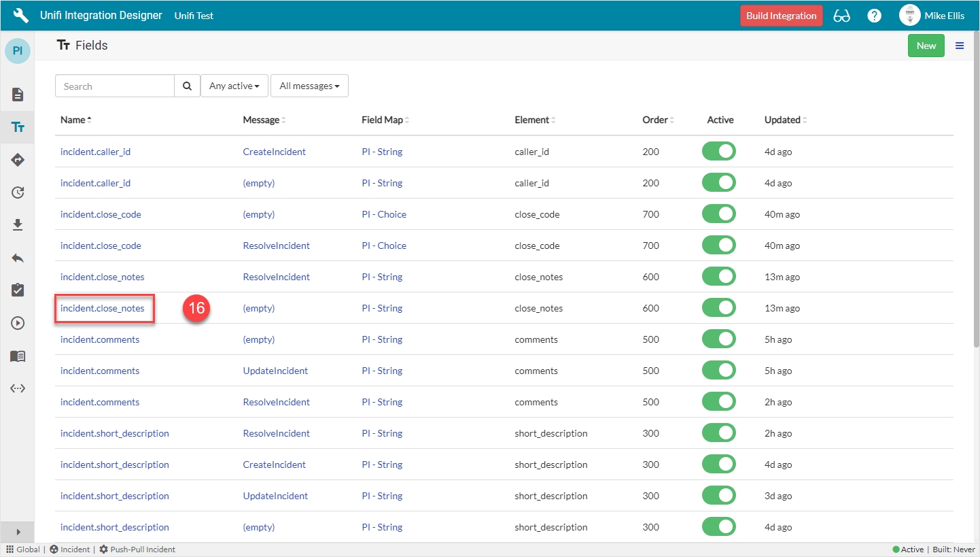Image resolution: width=980 pixels, height=557 pixels.
Task: Open the clipboard checkmark sidebar icon
Action: tap(18, 290)
